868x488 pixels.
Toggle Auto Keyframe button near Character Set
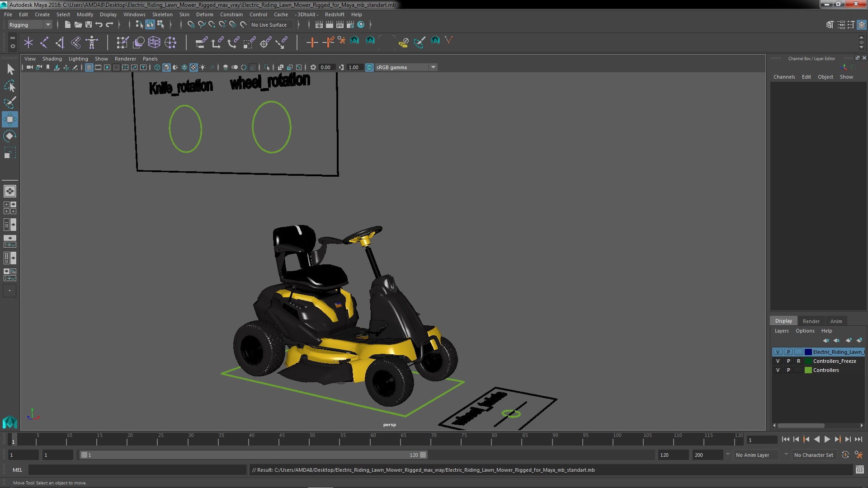845,455
